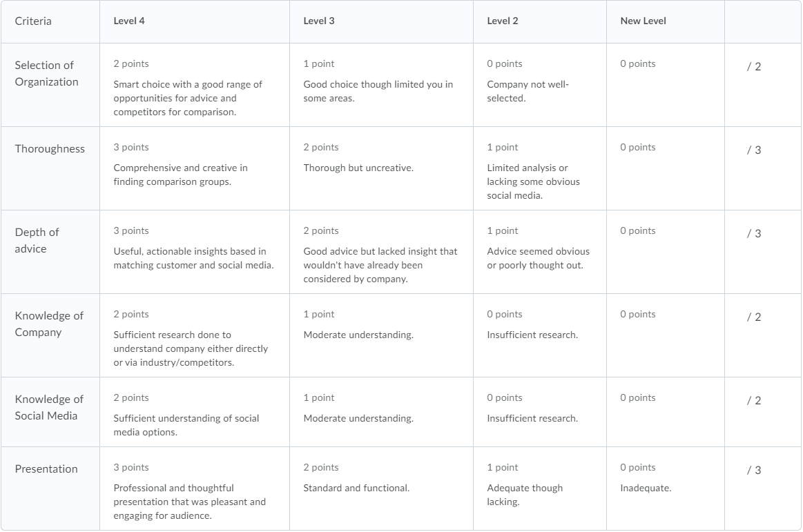This screenshot has height=532, width=803.
Task: Pick 'Comprehensive and creative' Thoroughness cell
Action: coord(194,168)
